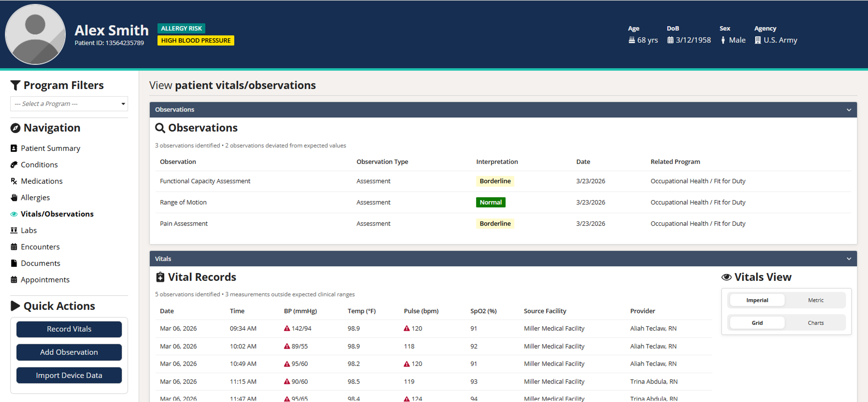Click the ALLERGY RISK badge
This screenshot has width=868, height=402.
click(181, 28)
